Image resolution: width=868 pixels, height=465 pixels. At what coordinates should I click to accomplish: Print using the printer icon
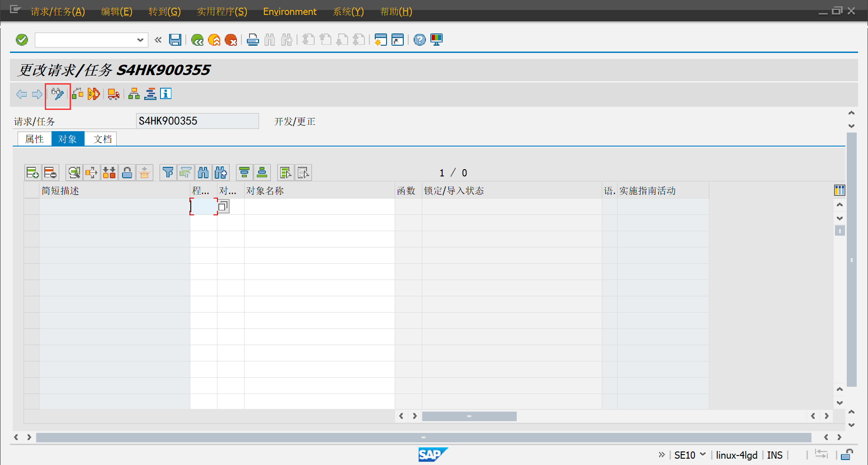point(253,40)
